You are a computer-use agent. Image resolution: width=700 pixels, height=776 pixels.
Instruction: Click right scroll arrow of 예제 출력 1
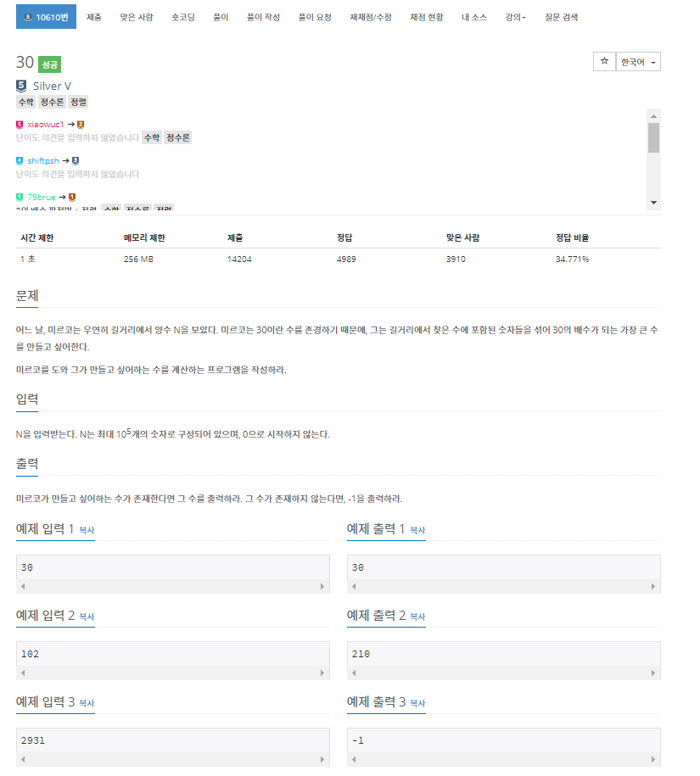point(653,587)
